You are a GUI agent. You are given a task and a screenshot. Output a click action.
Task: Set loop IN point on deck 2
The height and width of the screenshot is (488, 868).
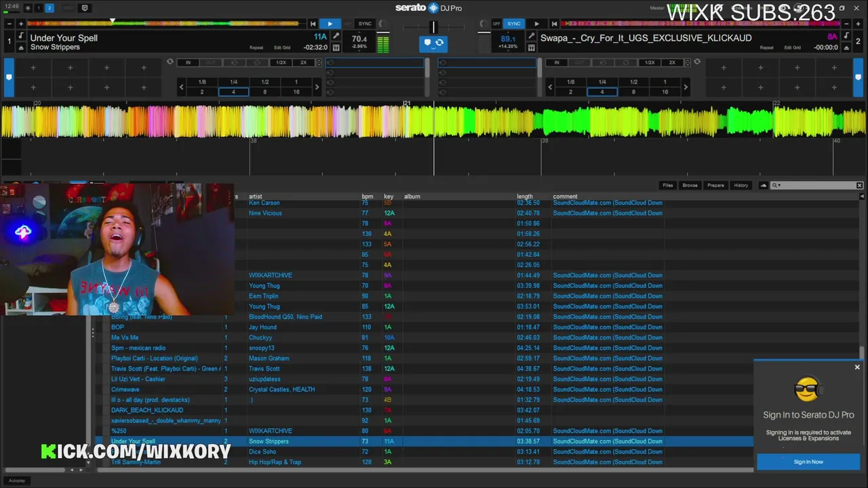click(x=557, y=62)
